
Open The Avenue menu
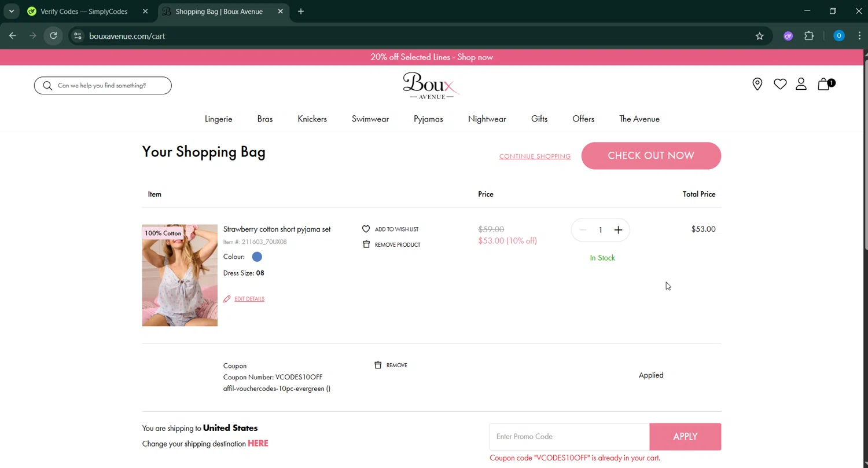coord(639,119)
